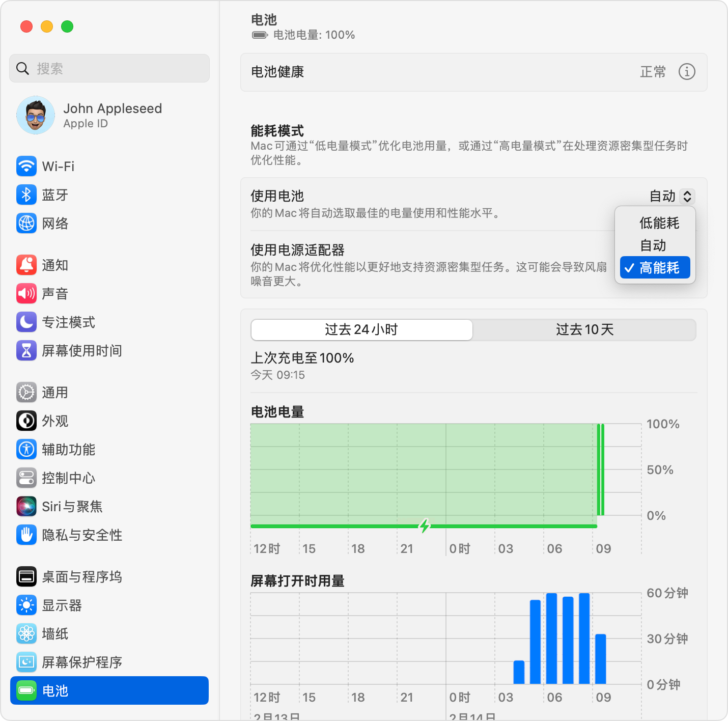Viewport: 728px width, 721px height.
Task: Click the John Appleseed Apple ID profile
Action: pyautogui.click(x=109, y=115)
